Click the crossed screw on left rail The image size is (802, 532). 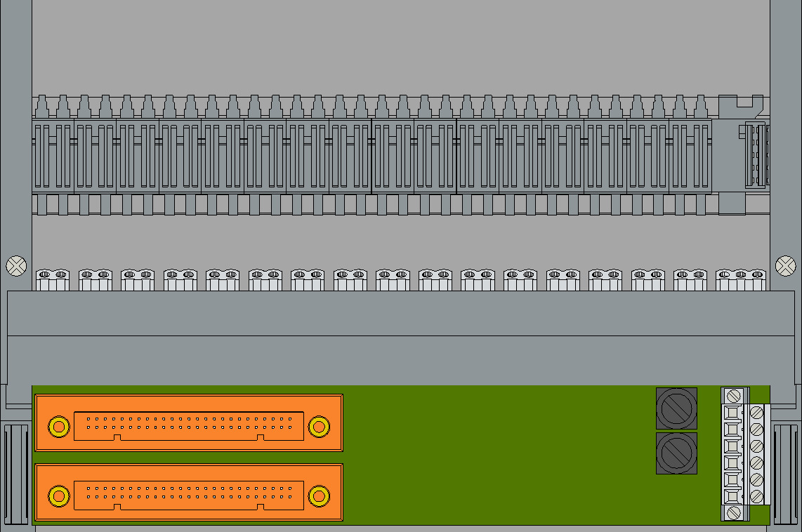(16, 266)
